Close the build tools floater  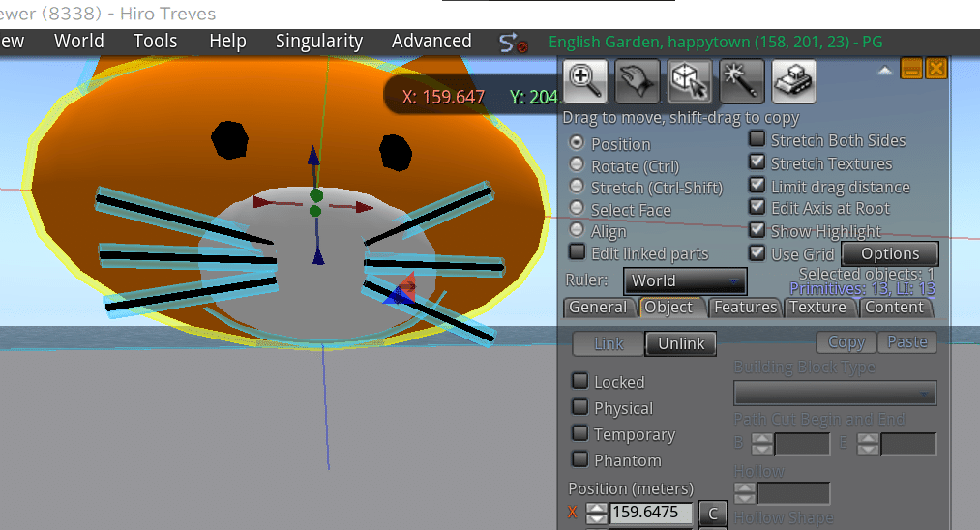pyautogui.click(x=935, y=68)
